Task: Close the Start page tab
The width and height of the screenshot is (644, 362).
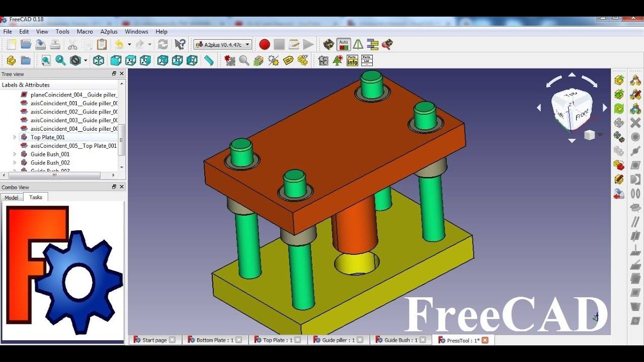Action: tap(172, 340)
